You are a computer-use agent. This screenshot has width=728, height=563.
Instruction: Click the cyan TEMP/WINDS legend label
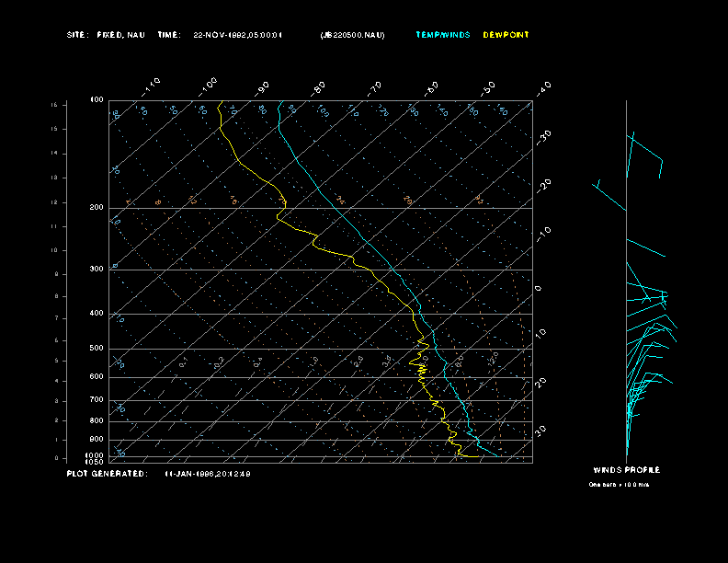[442, 35]
